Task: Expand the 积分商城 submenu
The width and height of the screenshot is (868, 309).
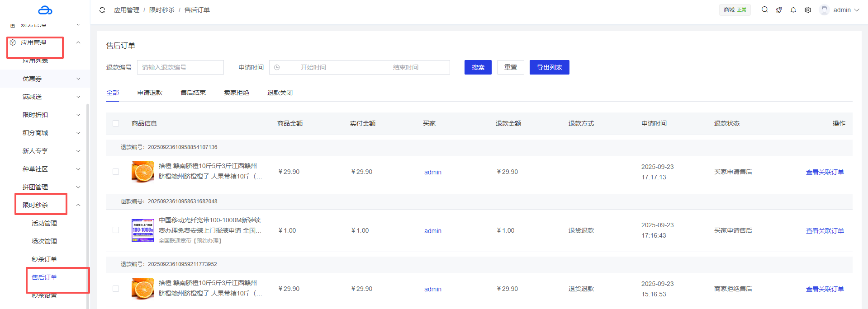Action: pyautogui.click(x=78, y=133)
